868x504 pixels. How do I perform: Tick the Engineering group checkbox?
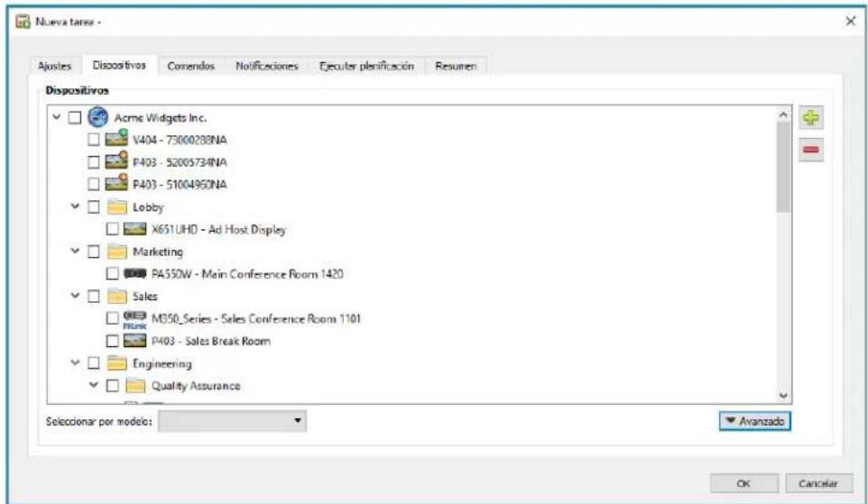click(94, 363)
